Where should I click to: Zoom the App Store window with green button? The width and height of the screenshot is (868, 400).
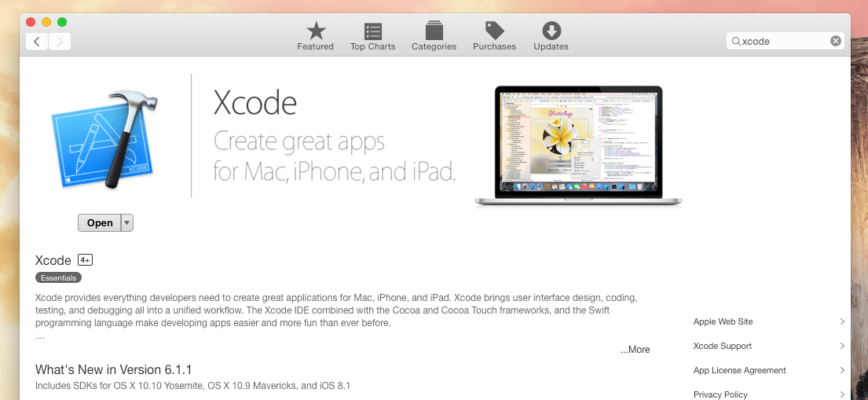coord(62,21)
